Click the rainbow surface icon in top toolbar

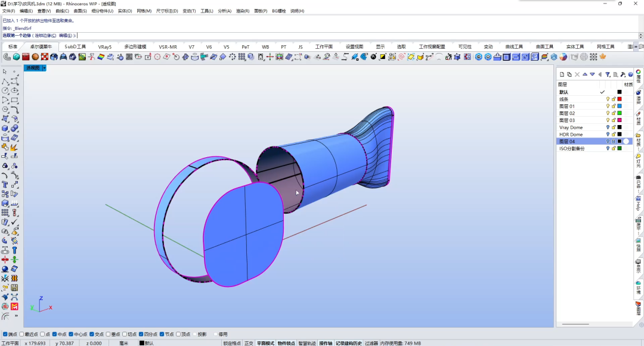(x=101, y=57)
